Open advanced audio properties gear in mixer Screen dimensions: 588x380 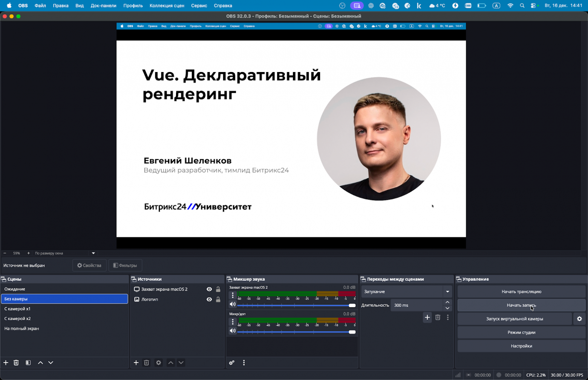231,362
